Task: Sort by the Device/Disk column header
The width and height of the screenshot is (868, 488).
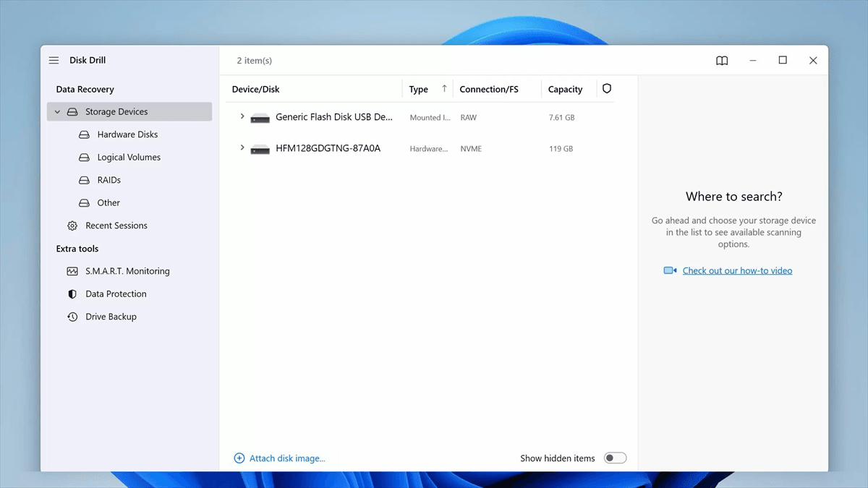Action: (x=255, y=90)
